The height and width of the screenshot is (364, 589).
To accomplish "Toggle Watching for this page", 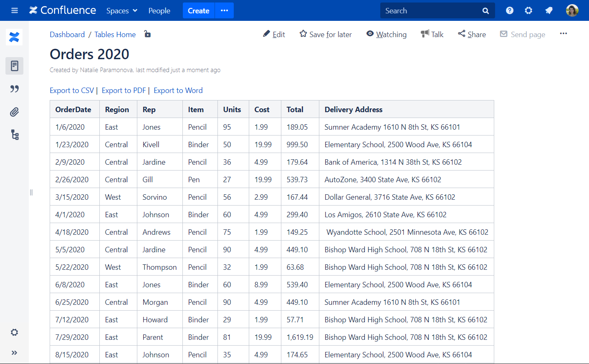I will pyautogui.click(x=386, y=34).
